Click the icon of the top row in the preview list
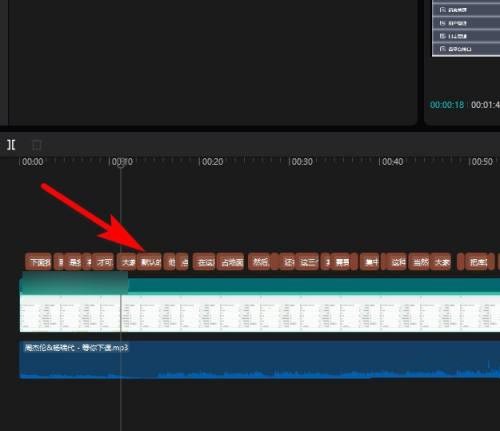Image resolution: width=500 pixels, height=431 pixels. pyautogui.click(x=443, y=10)
